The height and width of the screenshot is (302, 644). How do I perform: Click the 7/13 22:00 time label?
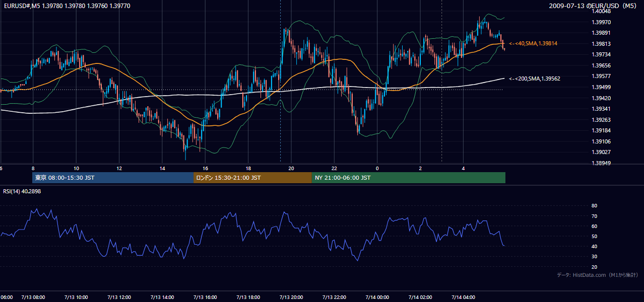[x=334, y=297]
